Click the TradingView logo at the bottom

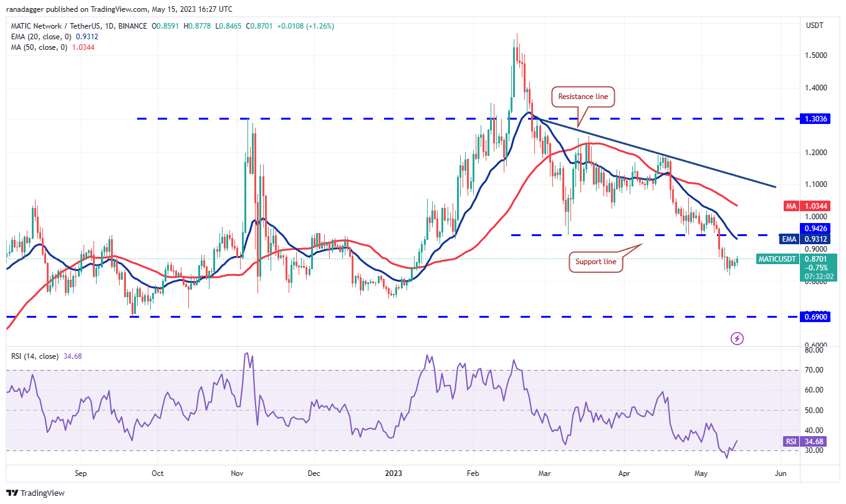[36, 493]
